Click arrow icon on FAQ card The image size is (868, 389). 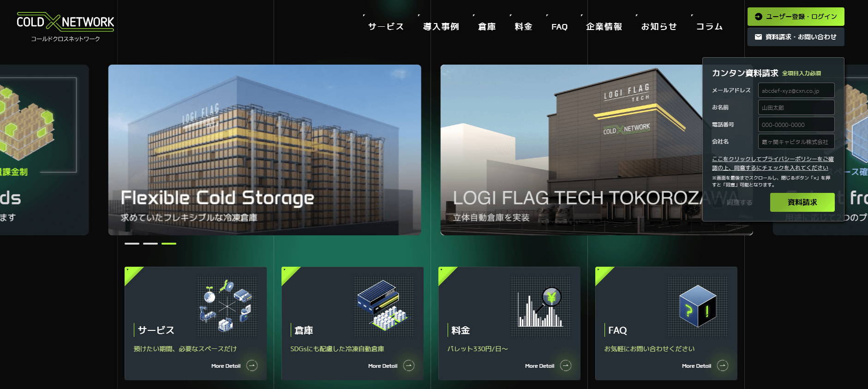pos(723,365)
